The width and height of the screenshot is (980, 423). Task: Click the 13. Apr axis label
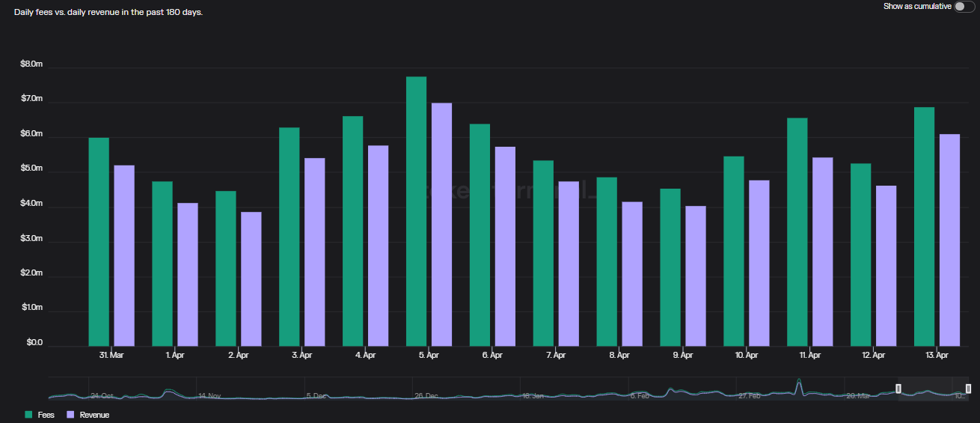(x=937, y=356)
